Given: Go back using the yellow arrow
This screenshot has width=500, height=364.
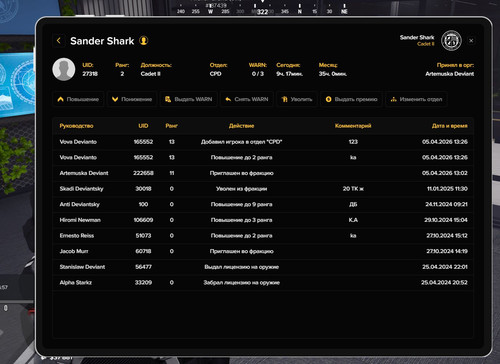Looking at the screenshot, I should coord(59,41).
